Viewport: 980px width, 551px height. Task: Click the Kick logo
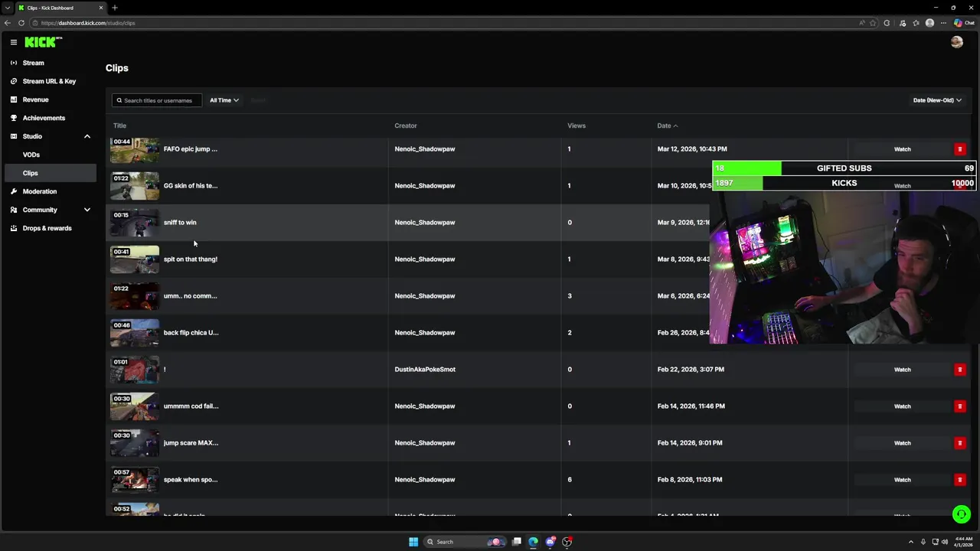[x=43, y=42]
